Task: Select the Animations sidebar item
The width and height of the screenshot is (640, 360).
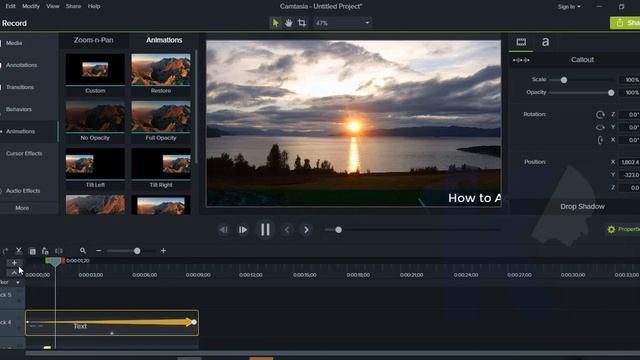Action: (29, 131)
